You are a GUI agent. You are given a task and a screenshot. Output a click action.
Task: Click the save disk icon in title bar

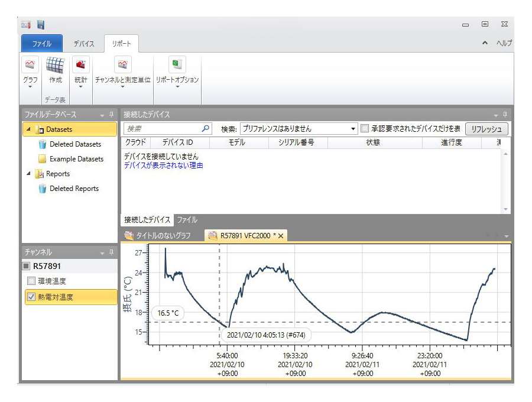coord(41,25)
